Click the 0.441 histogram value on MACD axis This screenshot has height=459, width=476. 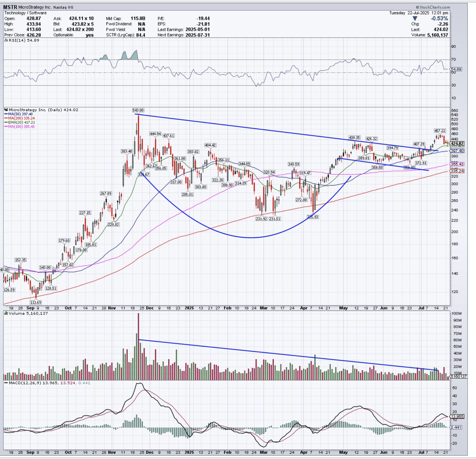pos(456,427)
